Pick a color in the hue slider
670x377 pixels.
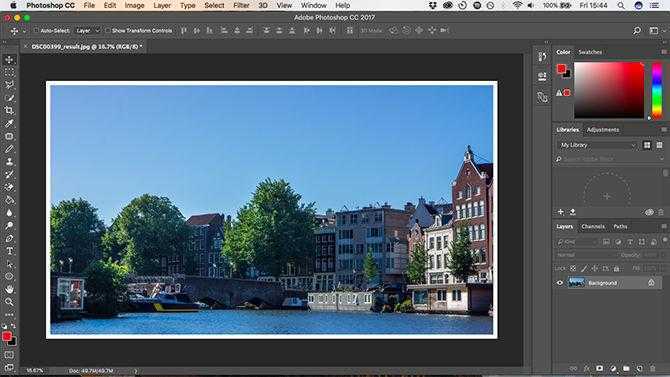[657, 91]
